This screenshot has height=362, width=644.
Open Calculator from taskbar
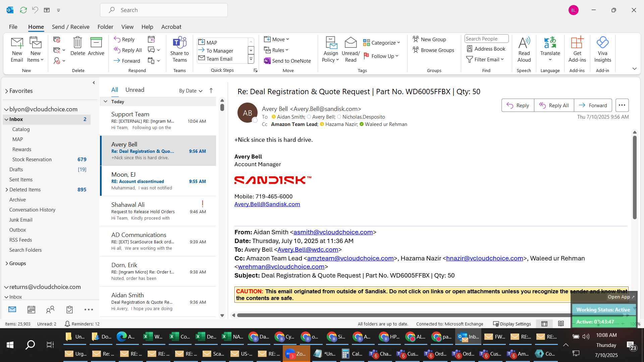click(x=352, y=354)
